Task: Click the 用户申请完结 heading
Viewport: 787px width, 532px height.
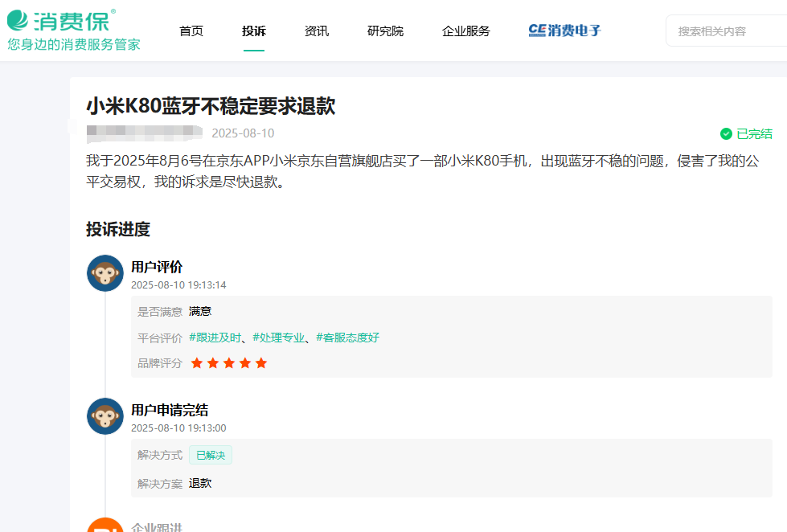Action: click(170, 410)
